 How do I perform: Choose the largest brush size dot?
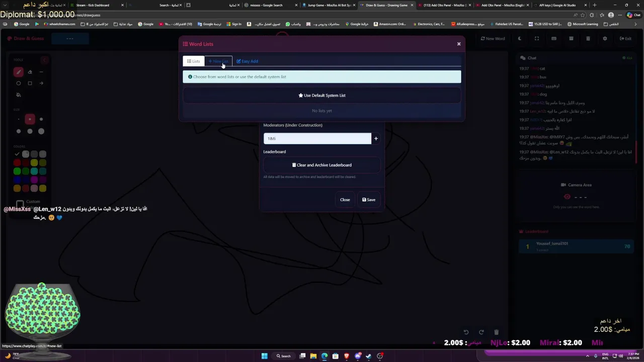point(41,131)
